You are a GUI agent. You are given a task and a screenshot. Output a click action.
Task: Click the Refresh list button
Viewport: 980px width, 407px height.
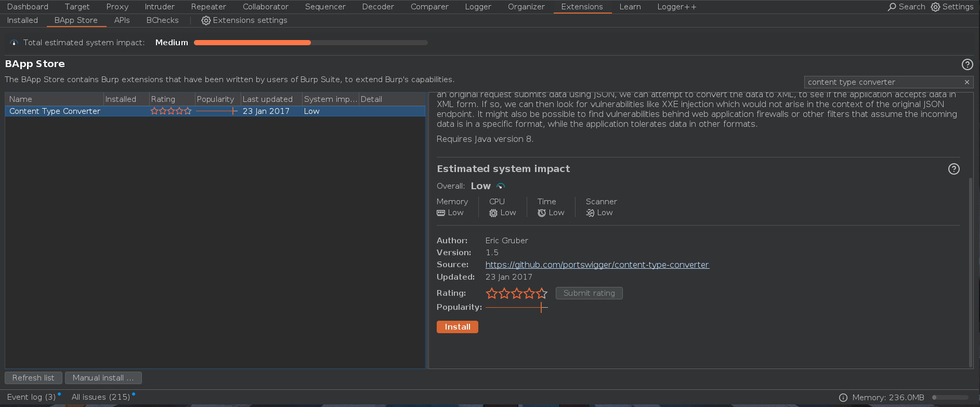coord(33,378)
